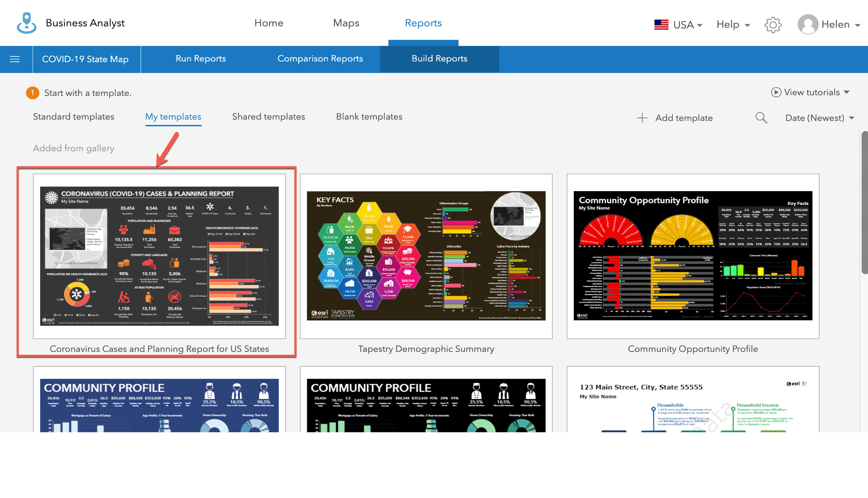Select the Coronavirus Cases and Planning Report thumbnail
Image resolution: width=868 pixels, height=498 pixels.
tap(159, 256)
